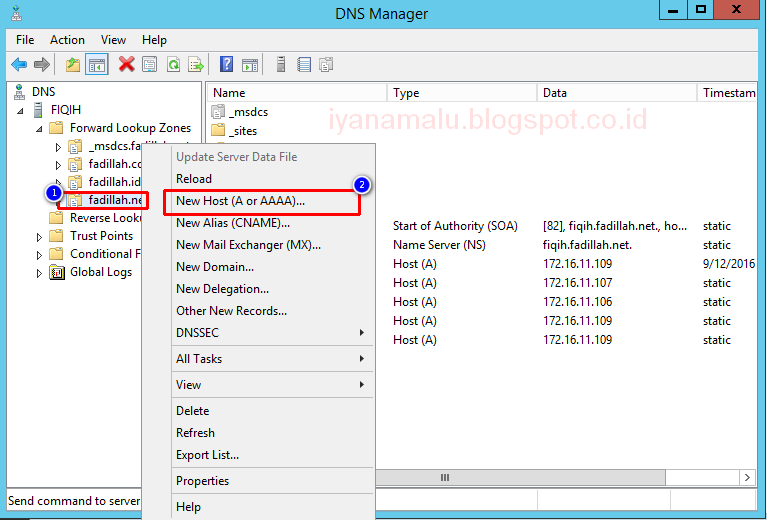767x520 pixels.
Task: Select New Host (A or AAAA)...
Action: tap(273, 201)
